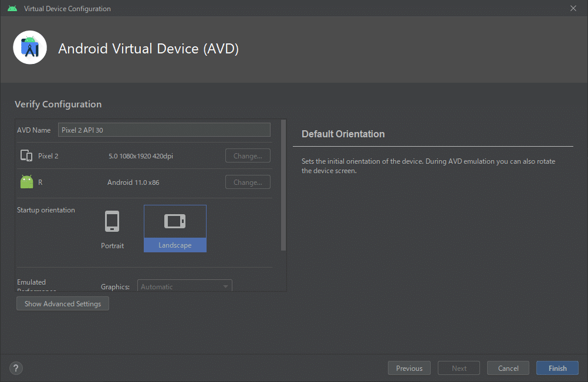This screenshot has height=382, width=588.
Task: Go back with the Previous button
Action: coord(409,368)
